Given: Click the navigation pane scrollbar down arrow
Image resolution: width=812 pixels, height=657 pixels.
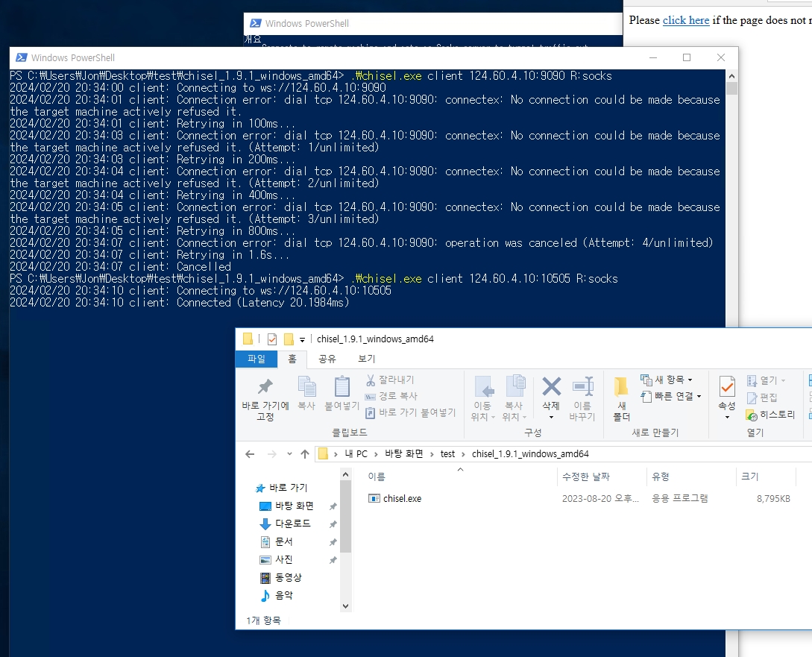Looking at the screenshot, I should [345, 606].
